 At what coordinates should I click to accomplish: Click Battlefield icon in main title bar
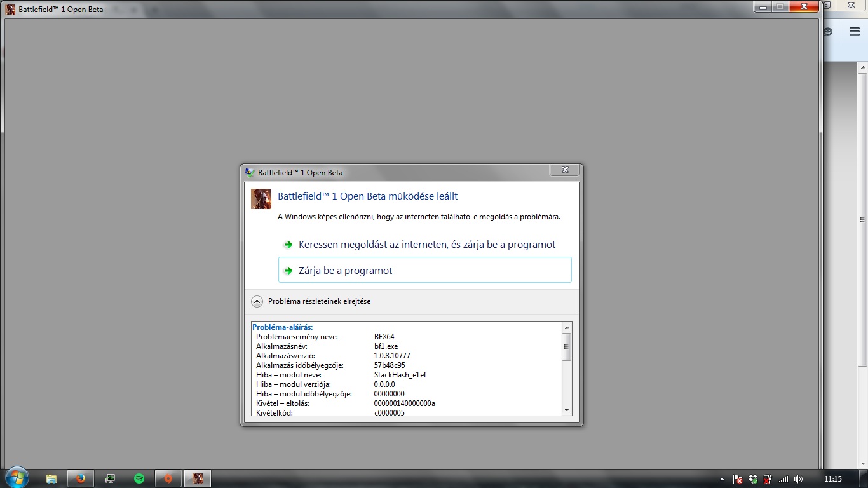coord(11,10)
